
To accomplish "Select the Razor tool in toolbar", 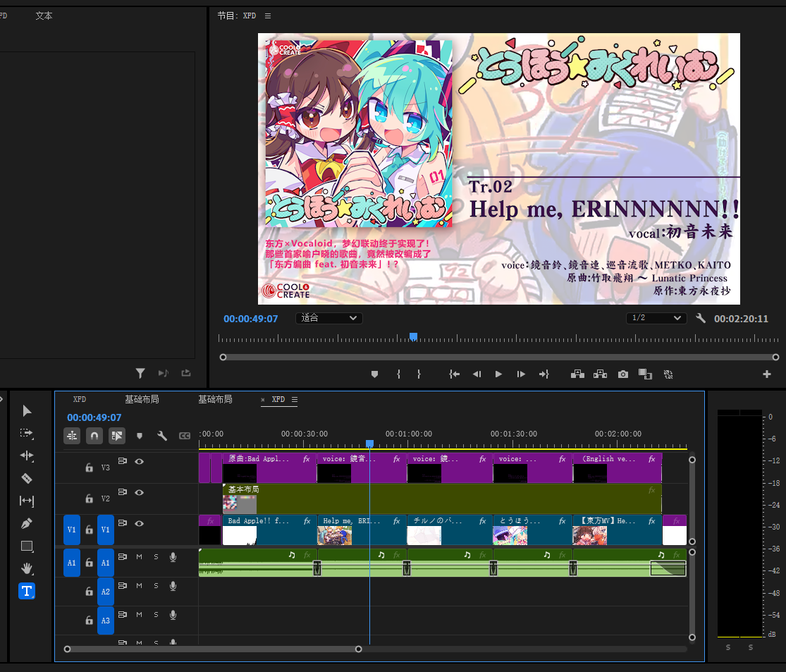I will (x=27, y=478).
